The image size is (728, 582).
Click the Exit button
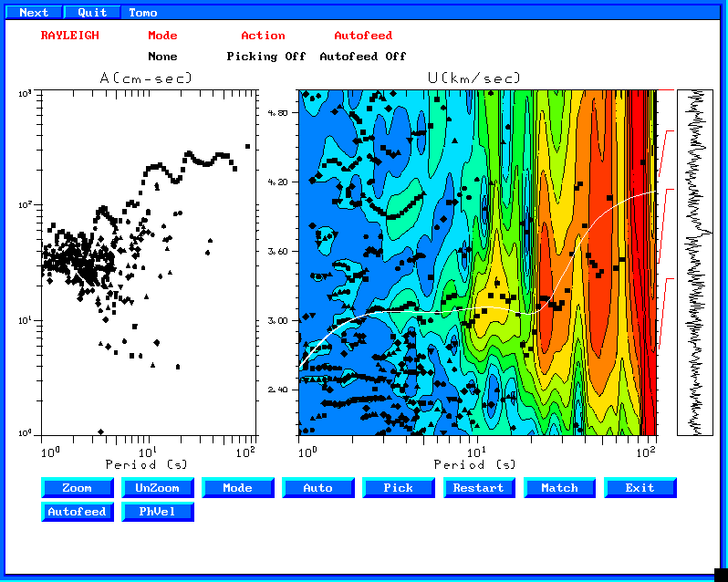click(640, 488)
